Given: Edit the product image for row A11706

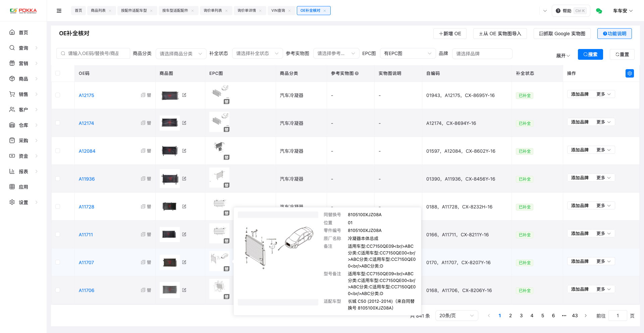Looking at the screenshot, I should click(x=184, y=290).
